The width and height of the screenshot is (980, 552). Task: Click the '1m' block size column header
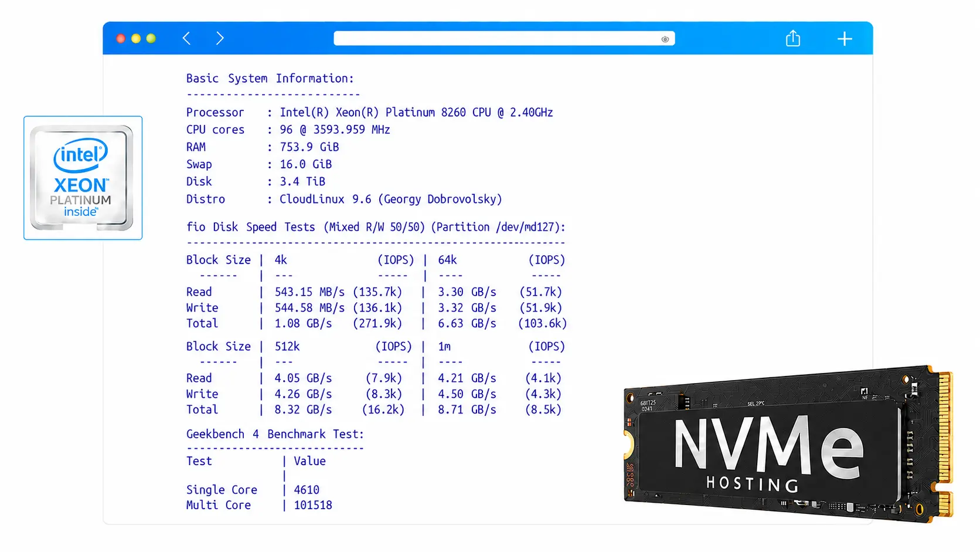[x=444, y=347]
